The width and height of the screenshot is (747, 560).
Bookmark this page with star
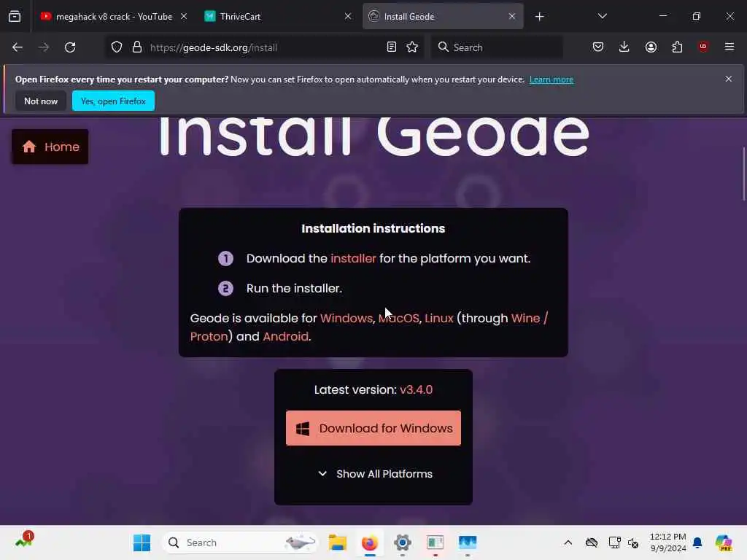tap(412, 47)
